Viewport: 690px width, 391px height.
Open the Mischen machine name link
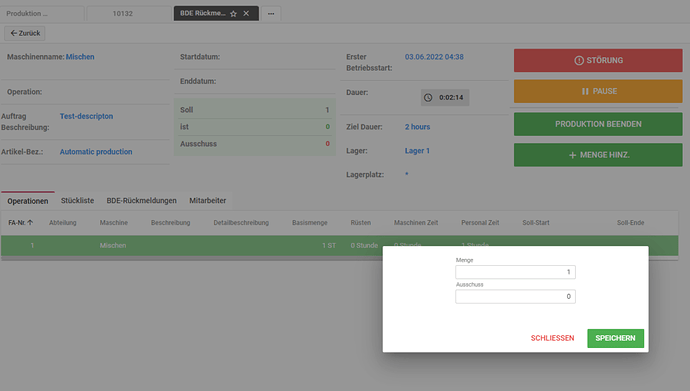pyautogui.click(x=80, y=57)
